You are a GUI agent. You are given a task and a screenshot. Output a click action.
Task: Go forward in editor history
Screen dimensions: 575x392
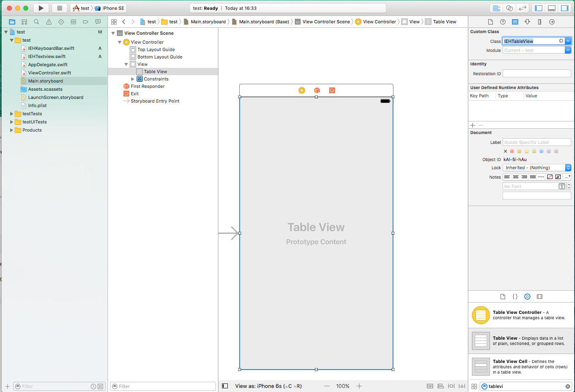(133, 22)
